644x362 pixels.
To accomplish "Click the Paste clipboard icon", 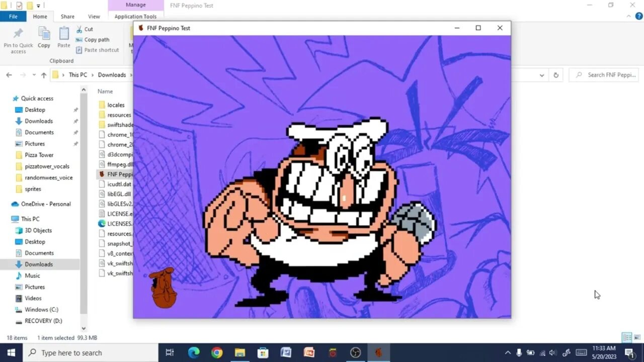I will click(64, 38).
